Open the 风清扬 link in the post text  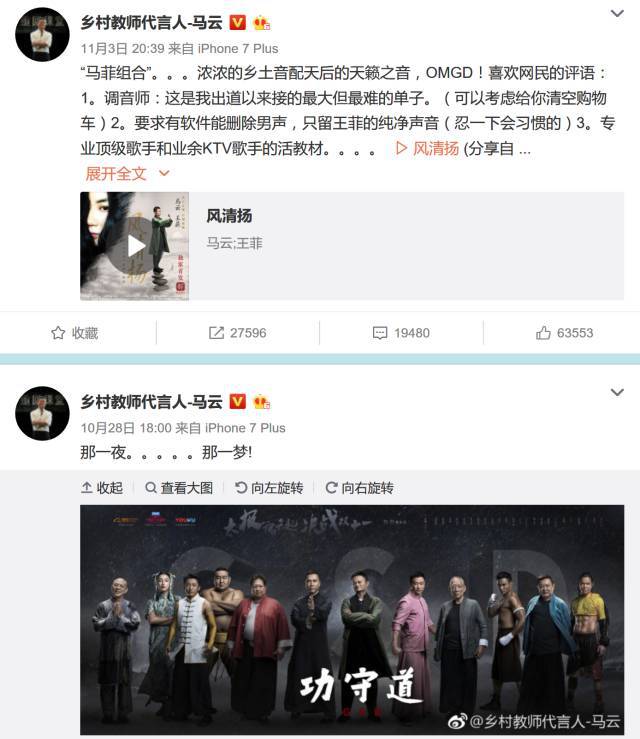pyautogui.click(x=427, y=148)
